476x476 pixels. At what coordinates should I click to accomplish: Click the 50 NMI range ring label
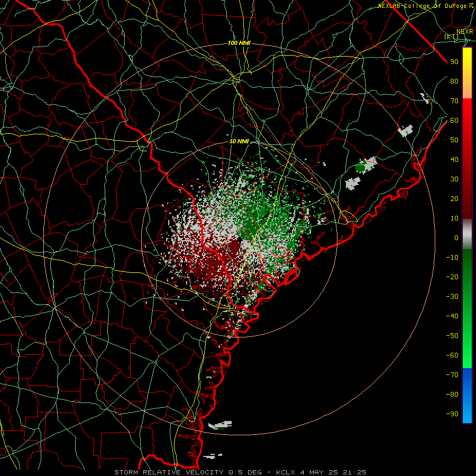(x=239, y=141)
